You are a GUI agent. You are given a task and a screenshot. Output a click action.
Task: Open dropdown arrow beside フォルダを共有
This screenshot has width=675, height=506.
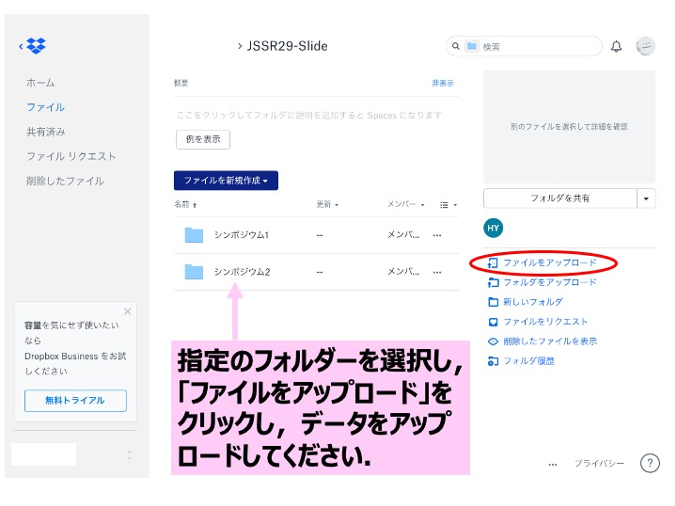[646, 198]
